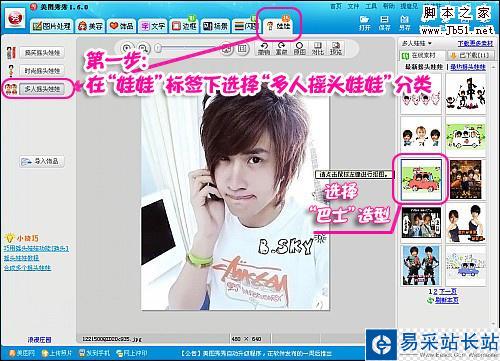Viewport: 500px width, 361px height.
Task: Click the 原图 original image icon
Action: [x=299, y=49]
